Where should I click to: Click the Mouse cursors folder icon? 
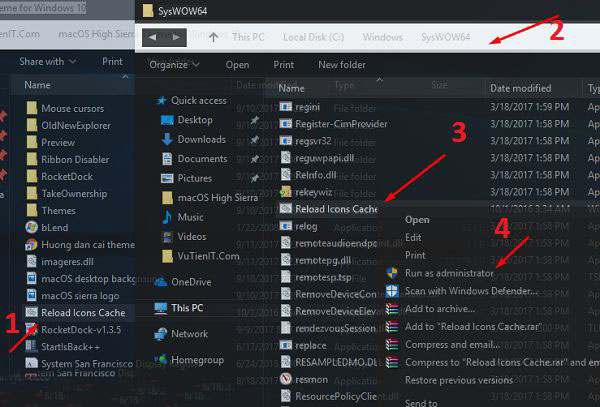click(32, 109)
